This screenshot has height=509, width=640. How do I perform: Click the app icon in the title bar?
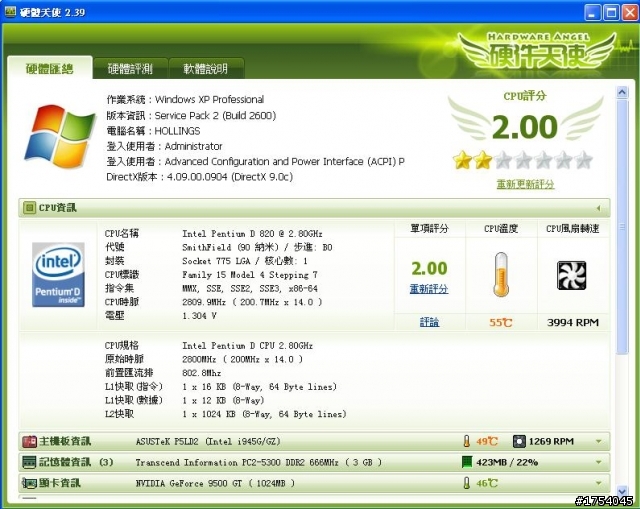point(10,12)
